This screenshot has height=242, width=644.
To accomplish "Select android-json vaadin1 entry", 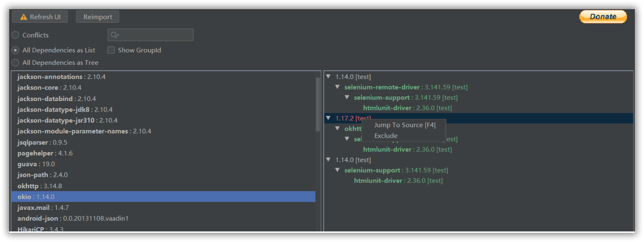I will [x=164, y=218].
